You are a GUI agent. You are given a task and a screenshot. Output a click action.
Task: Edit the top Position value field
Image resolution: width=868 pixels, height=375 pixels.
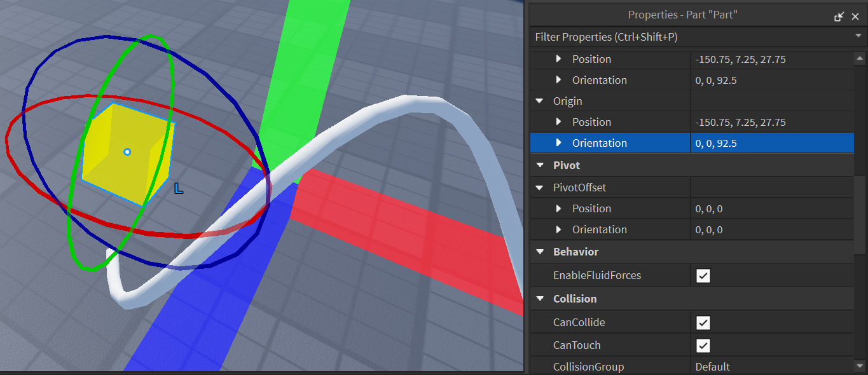[772, 59]
